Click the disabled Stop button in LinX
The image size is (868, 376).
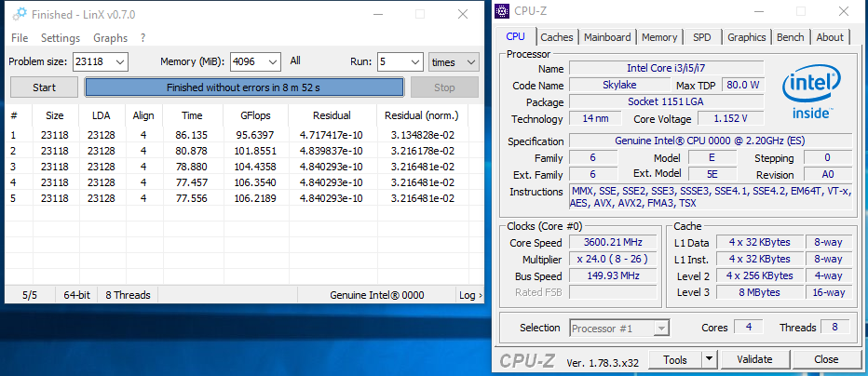[x=444, y=87]
